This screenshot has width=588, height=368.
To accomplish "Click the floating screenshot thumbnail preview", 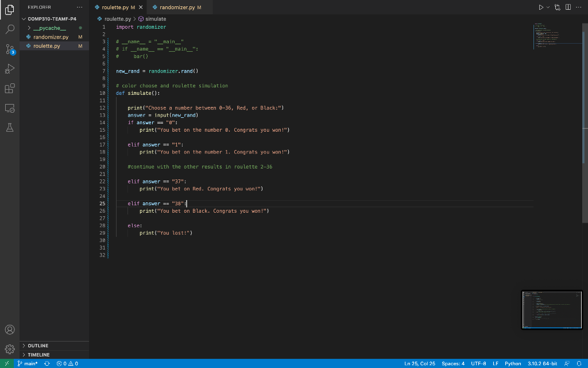I will click(x=552, y=310).
